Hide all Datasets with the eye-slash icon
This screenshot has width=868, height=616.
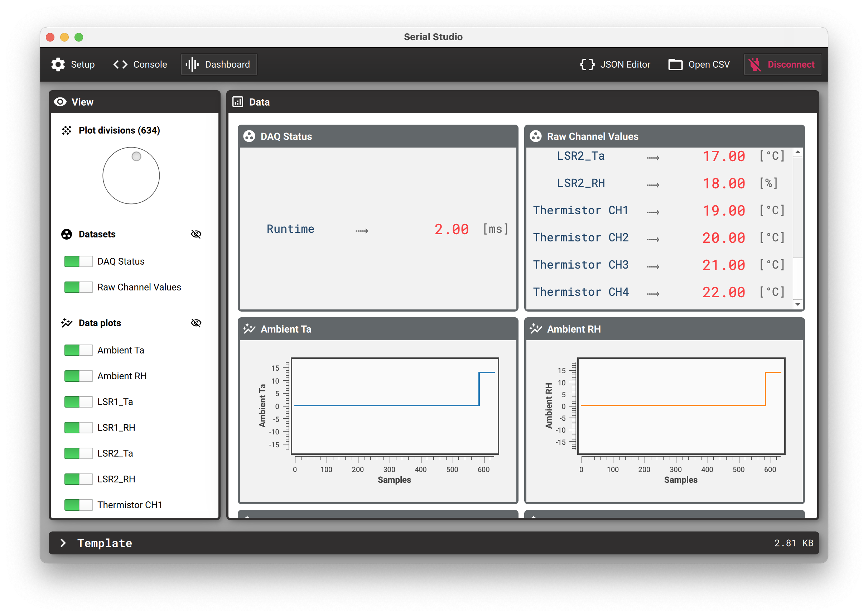tap(196, 234)
